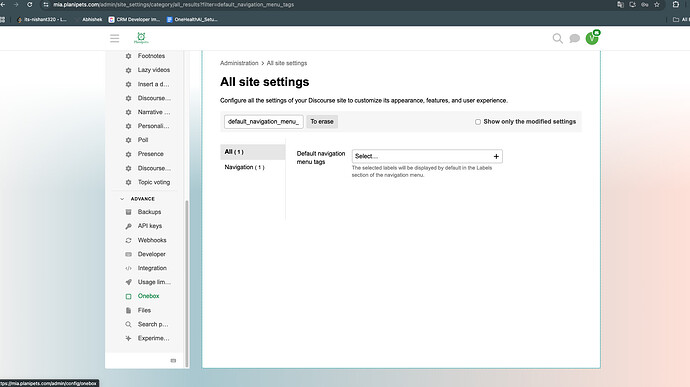The height and width of the screenshot is (387, 690).
Task: Open Developer admin page
Action: coord(151,254)
